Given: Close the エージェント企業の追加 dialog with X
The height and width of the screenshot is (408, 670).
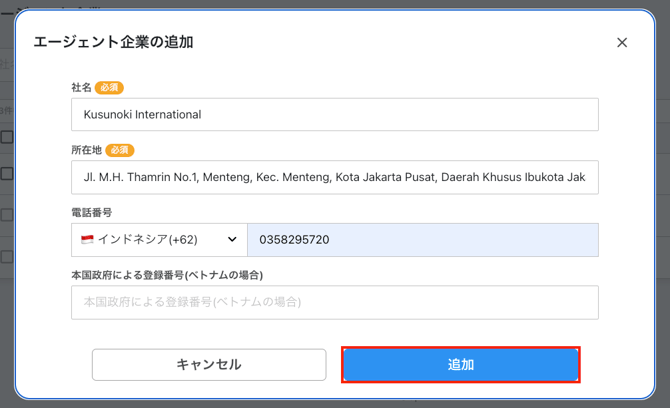Looking at the screenshot, I should pos(622,43).
